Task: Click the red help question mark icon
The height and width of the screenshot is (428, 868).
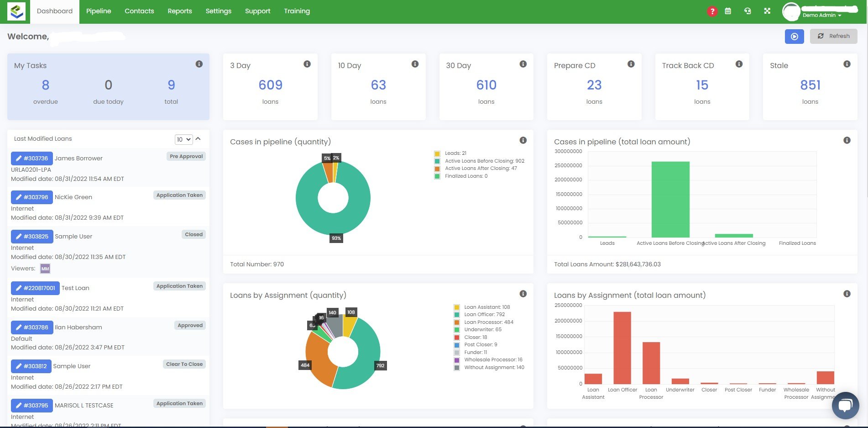Action: coord(712,11)
